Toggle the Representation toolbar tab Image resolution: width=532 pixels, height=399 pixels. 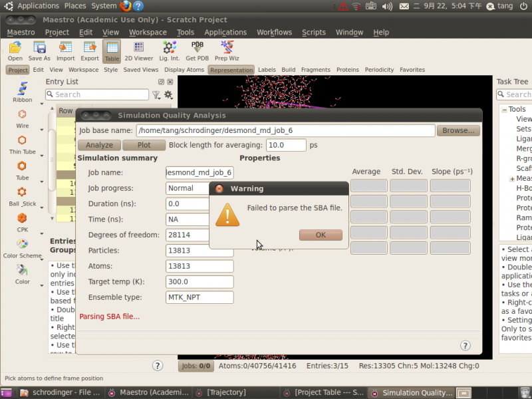(x=231, y=70)
